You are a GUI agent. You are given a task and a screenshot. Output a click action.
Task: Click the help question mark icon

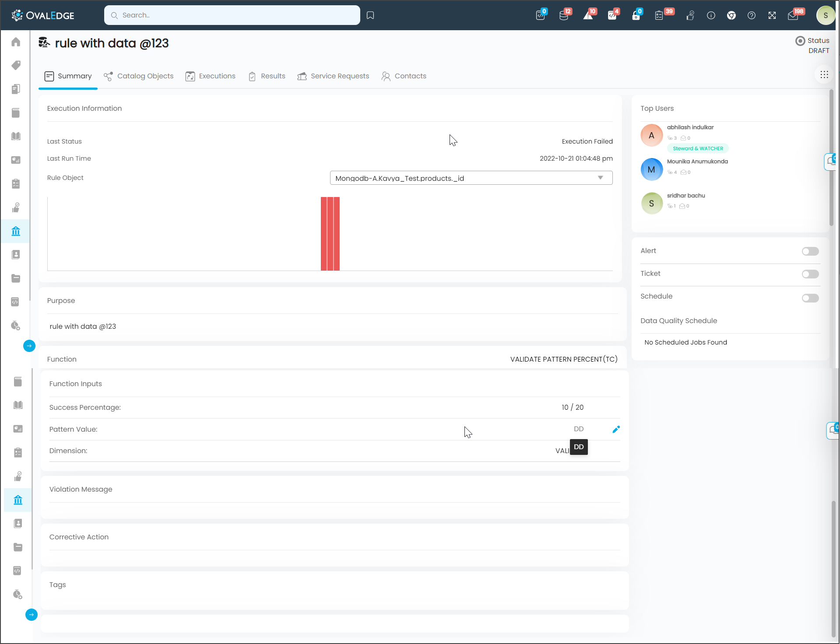coord(752,15)
